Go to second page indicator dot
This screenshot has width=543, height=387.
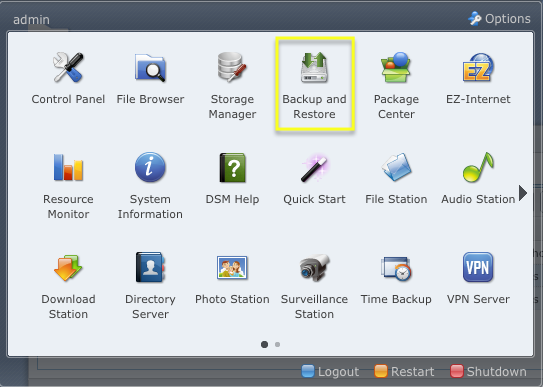pos(277,344)
